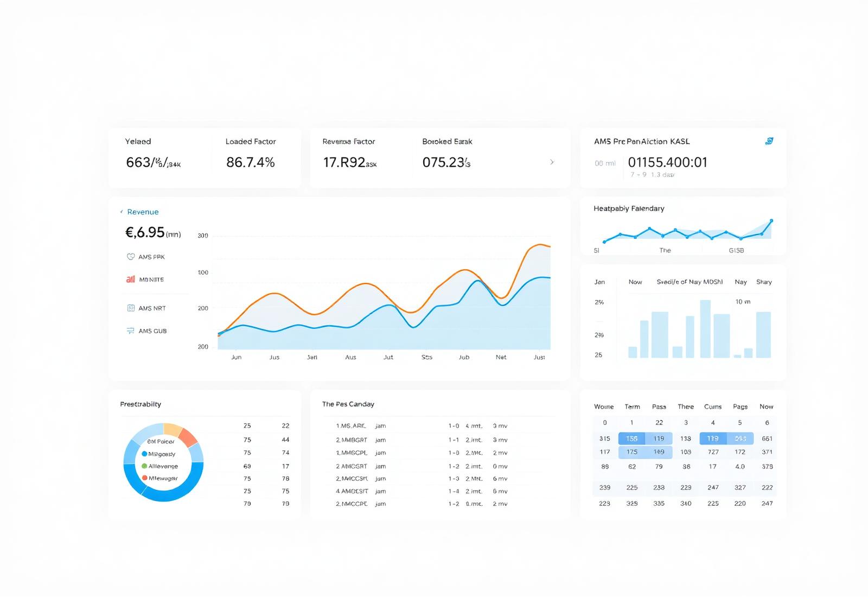The width and height of the screenshot is (868, 597).
Task: Click the back chevron beside Revenue
Action: 122,212
